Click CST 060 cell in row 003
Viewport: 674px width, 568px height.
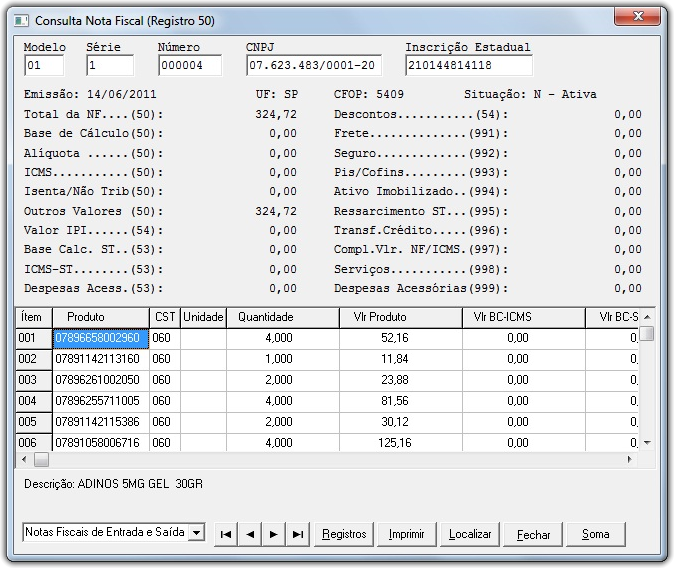165,380
